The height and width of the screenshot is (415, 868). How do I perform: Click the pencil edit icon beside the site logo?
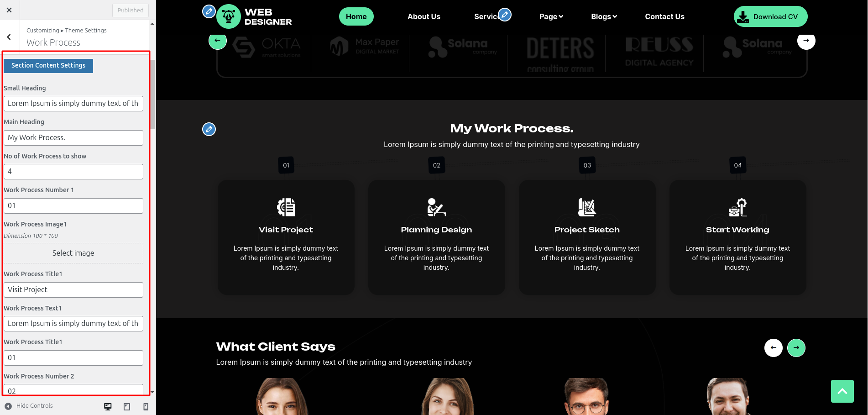(209, 11)
